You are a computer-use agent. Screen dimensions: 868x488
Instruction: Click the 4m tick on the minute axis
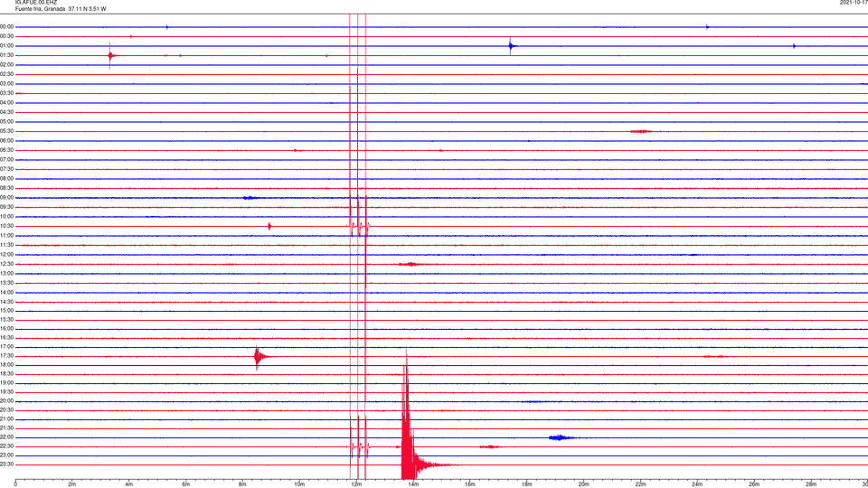coord(129,484)
